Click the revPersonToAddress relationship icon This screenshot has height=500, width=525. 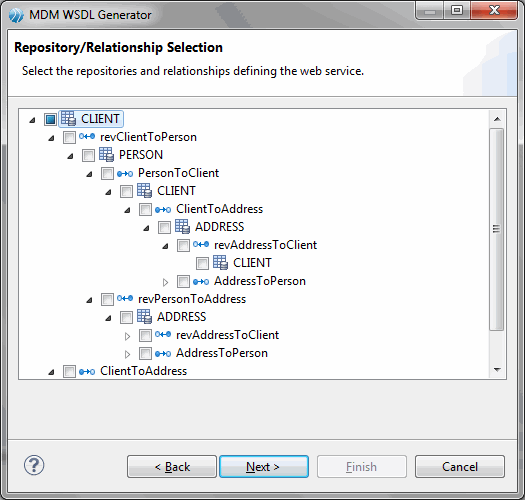[x=125, y=298]
